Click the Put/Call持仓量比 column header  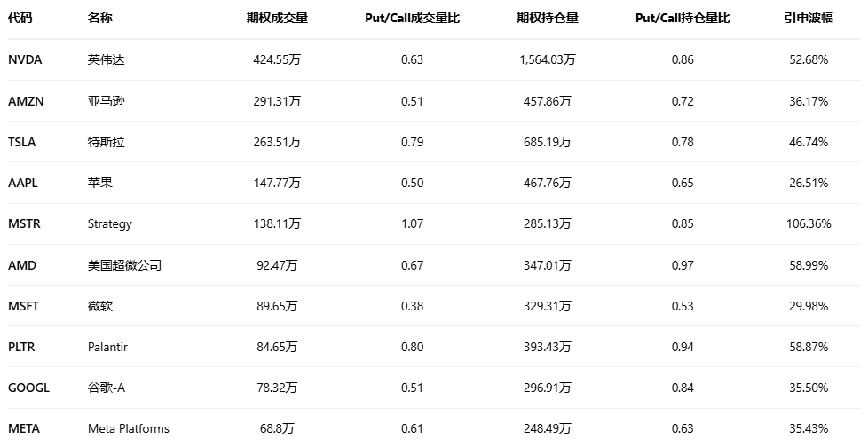click(x=683, y=19)
